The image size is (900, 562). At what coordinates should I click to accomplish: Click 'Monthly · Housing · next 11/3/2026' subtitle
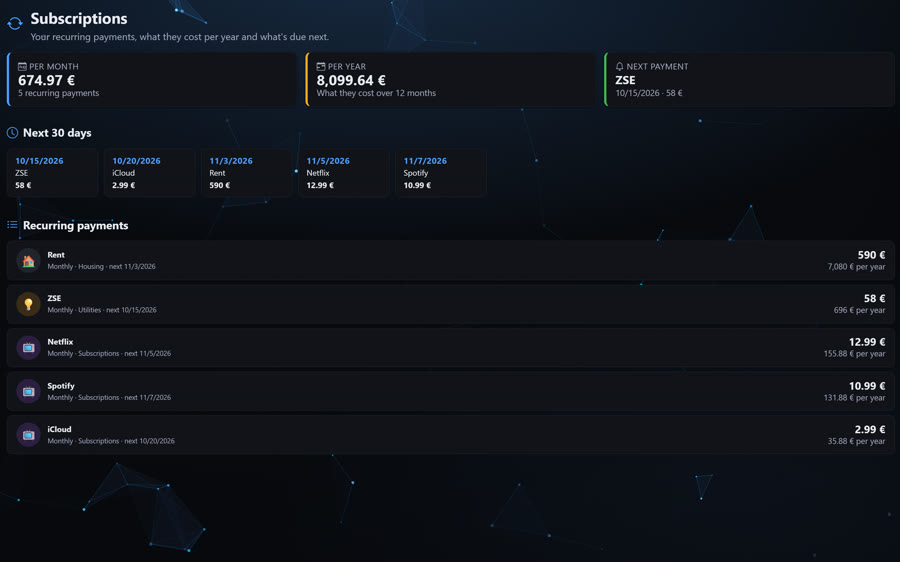[102, 266]
